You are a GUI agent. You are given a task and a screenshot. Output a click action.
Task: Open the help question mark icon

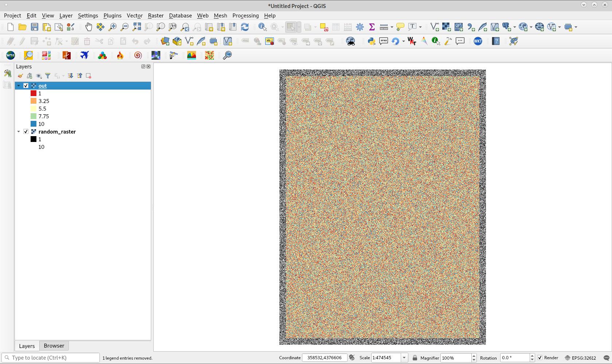(x=496, y=41)
